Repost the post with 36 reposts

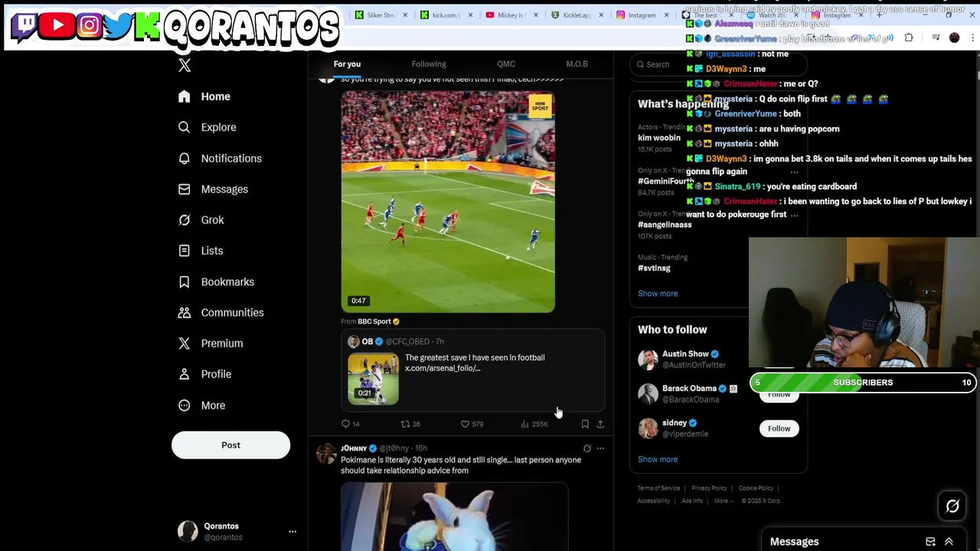pyautogui.click(x=410, y=424)
